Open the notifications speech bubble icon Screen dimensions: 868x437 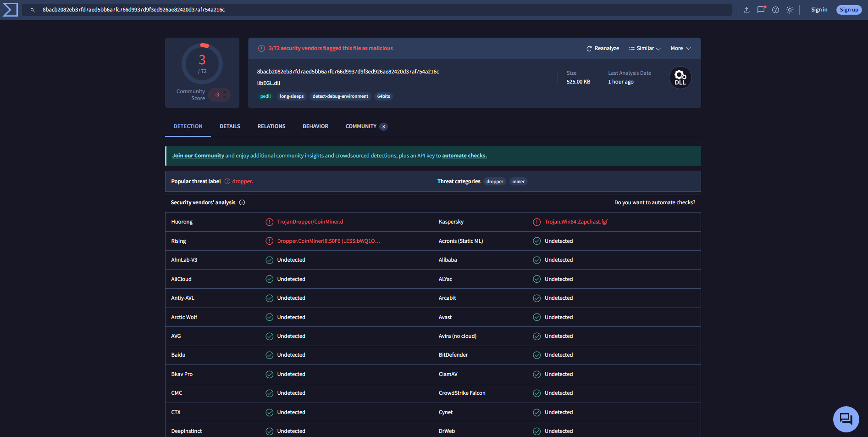pos(761,10)
